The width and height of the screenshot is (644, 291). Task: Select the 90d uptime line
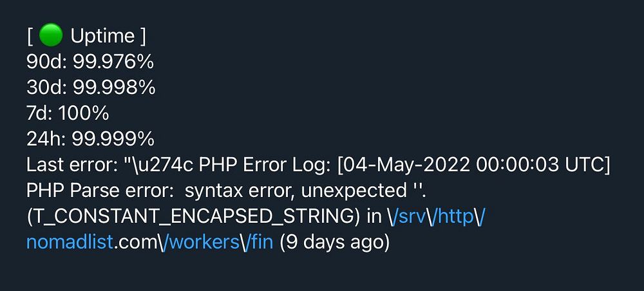tap(90, 62)
